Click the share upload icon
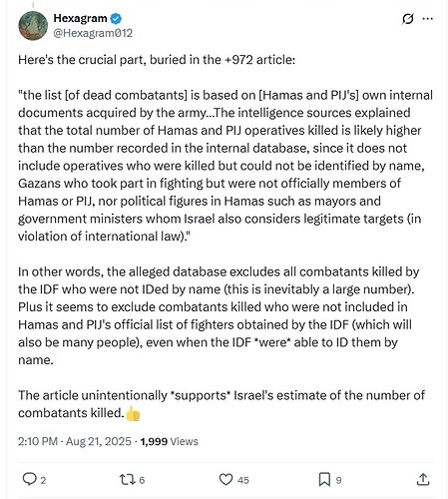 [423, 479]
